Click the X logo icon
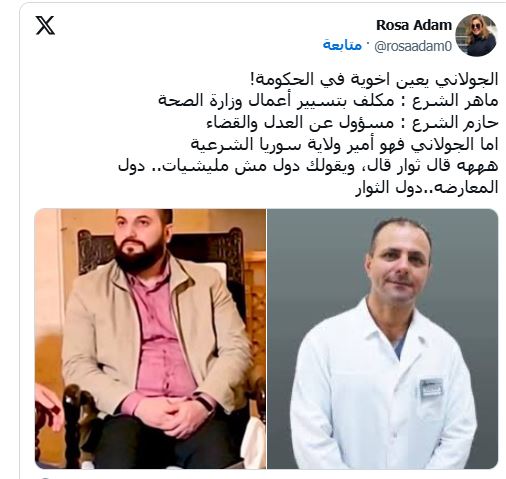Image resolution: width=506 pixels, height=479 pixels. point(45,26)
